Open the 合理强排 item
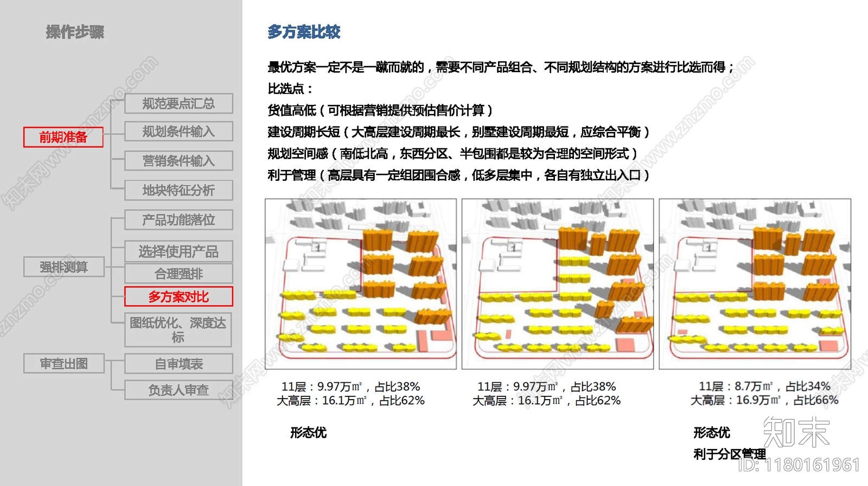This screenshot has width=868, height=486. (178, 274)
